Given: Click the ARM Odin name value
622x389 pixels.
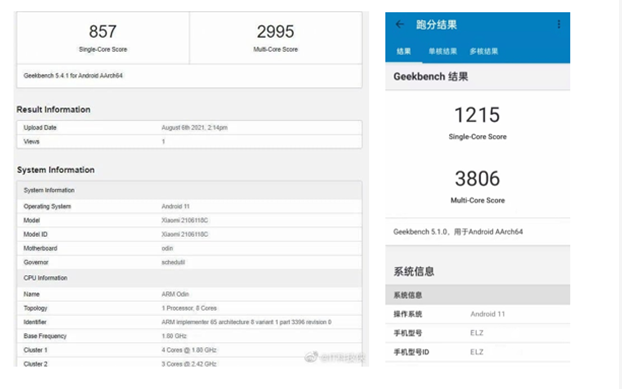Looking at the screenshot, I should pyautogui.click(x=175, y=294).
